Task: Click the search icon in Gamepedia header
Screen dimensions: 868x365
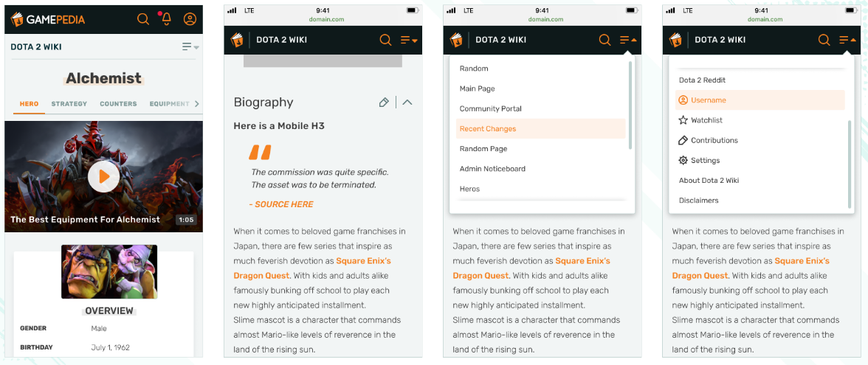Action: pos(143,19)
